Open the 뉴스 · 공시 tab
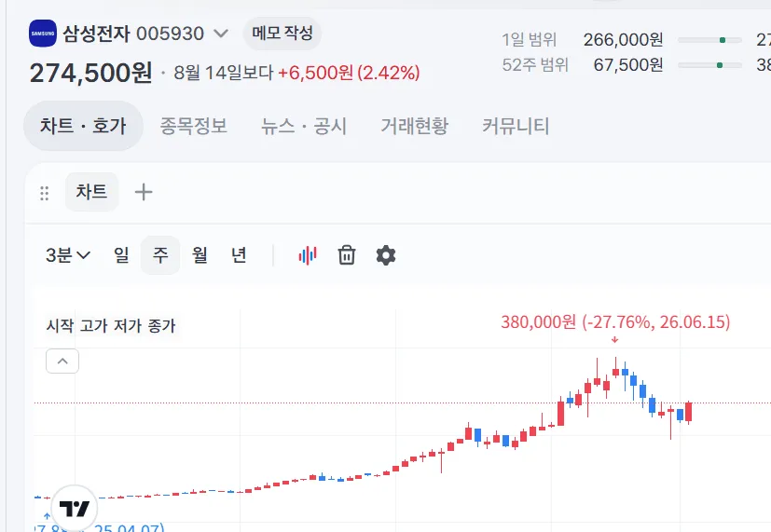Screen dimensions: 771x532 point(304,126)
